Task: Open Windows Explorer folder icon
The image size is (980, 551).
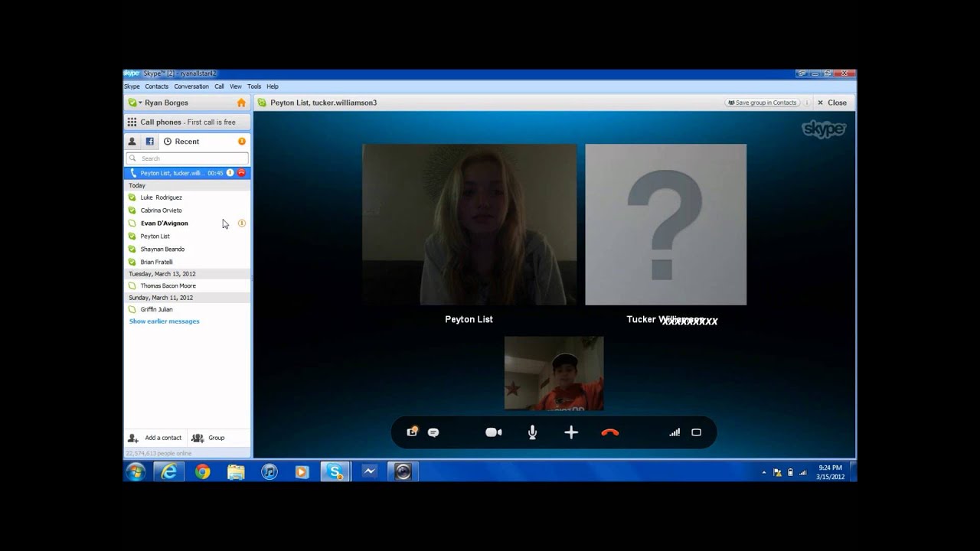Action: point(236,471)
